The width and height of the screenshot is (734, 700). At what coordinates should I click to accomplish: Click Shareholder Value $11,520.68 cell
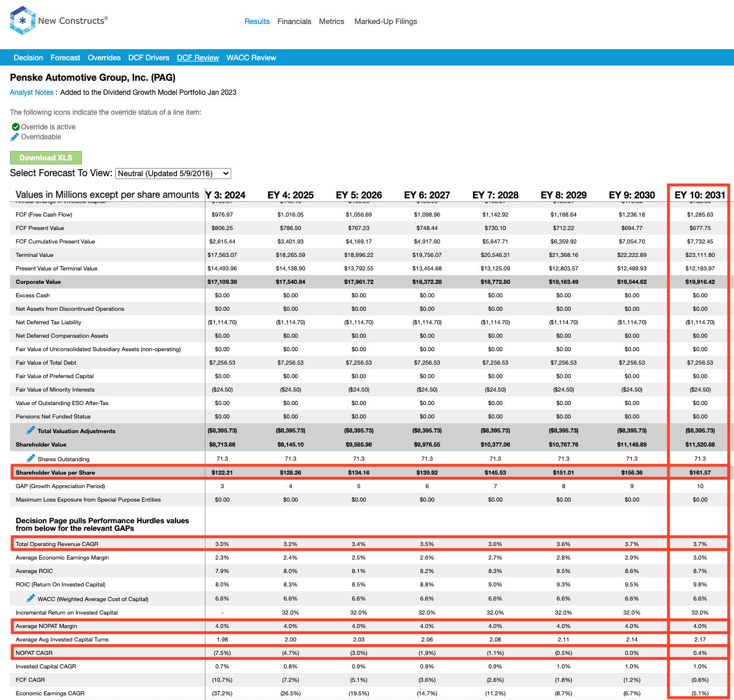[700, 445]
